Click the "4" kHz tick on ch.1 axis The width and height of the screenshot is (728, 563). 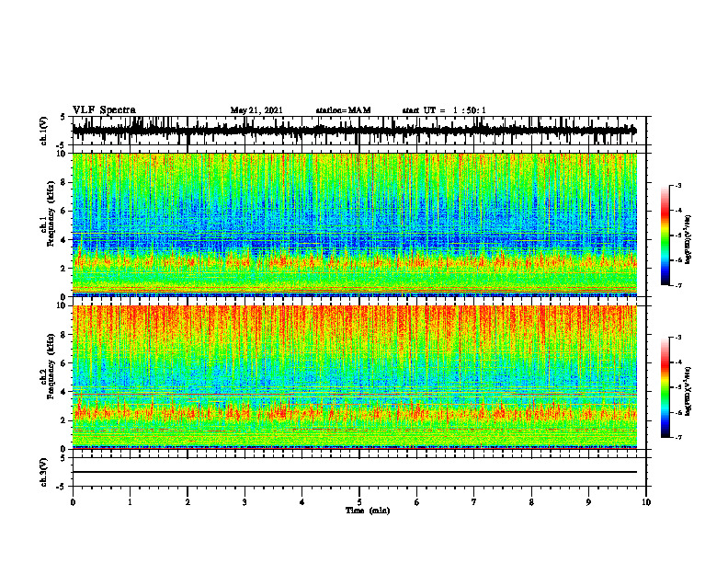[x=64, y=240]
